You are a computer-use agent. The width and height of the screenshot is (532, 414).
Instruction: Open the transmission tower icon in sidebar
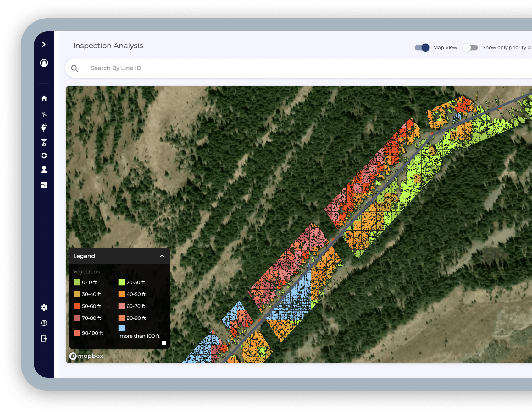[44, 142]
